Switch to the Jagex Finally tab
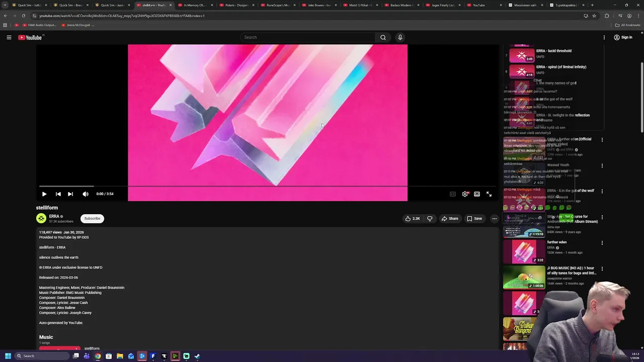 (442, 5)
